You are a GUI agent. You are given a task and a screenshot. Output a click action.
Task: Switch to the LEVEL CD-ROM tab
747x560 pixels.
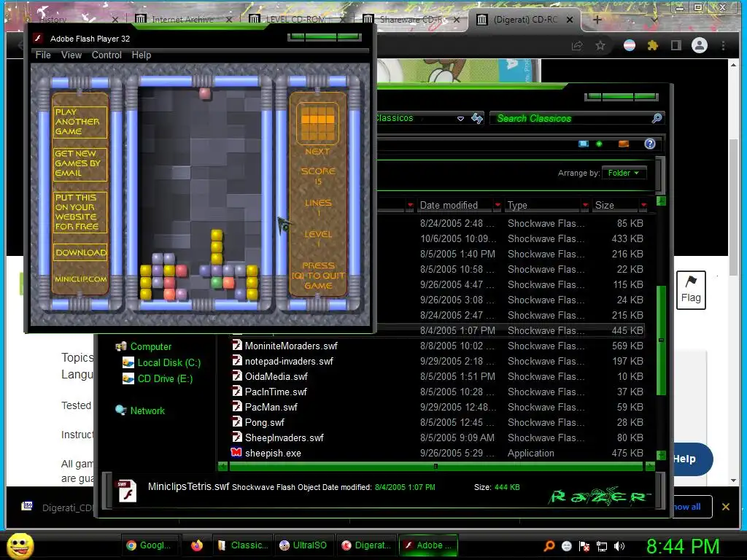295,19
